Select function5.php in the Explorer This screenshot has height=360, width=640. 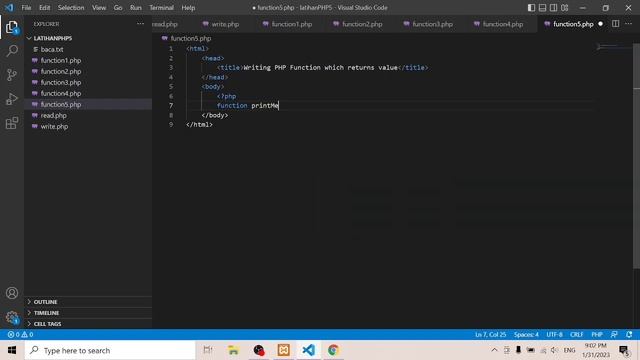click(x=61, y=104)
